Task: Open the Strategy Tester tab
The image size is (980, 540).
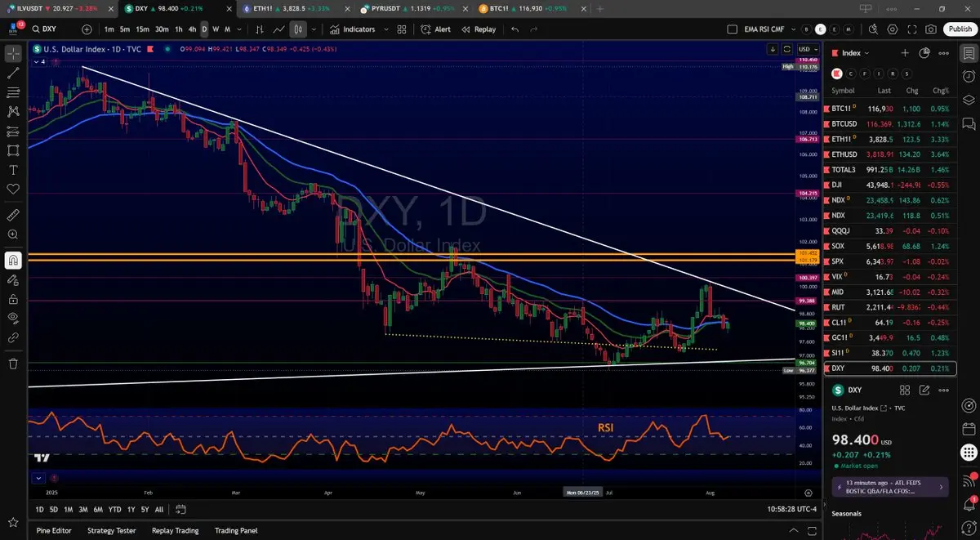Action: tap(111, 530)
